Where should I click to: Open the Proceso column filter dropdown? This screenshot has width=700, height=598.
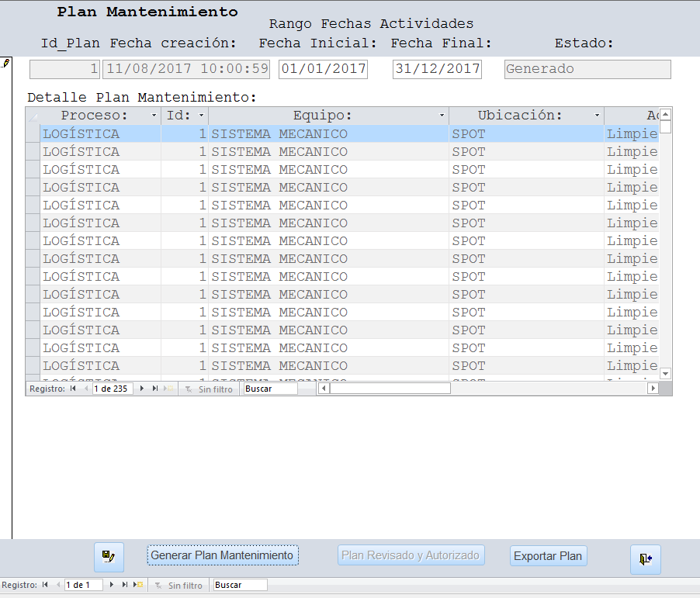pos(154,116)
